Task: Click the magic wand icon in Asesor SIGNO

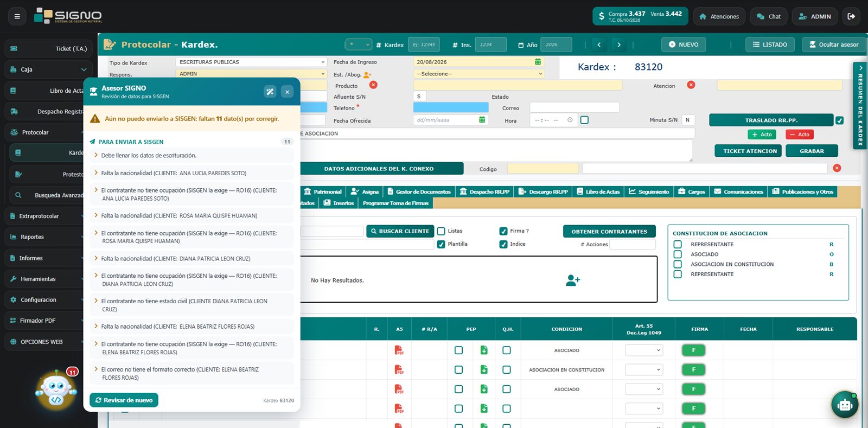Action: (270, 92)
